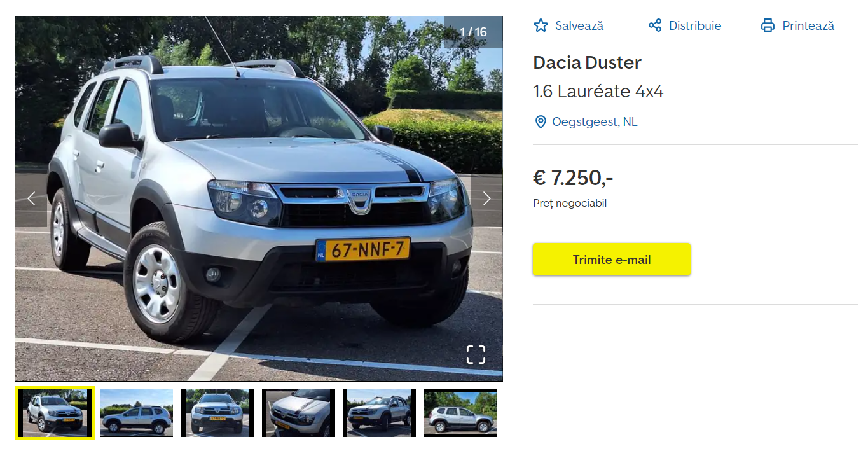Click the printer icon
The image size is (868, 458).
(768, 25)
